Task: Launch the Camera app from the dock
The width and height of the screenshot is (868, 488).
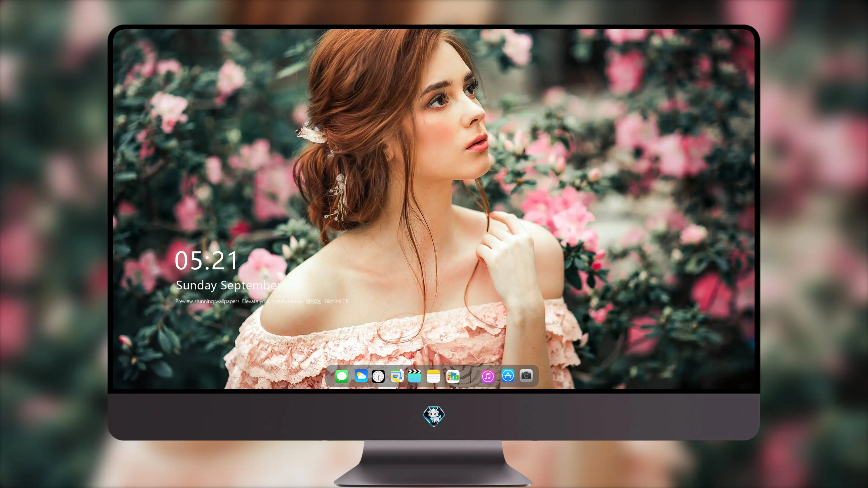Action: 526,376
